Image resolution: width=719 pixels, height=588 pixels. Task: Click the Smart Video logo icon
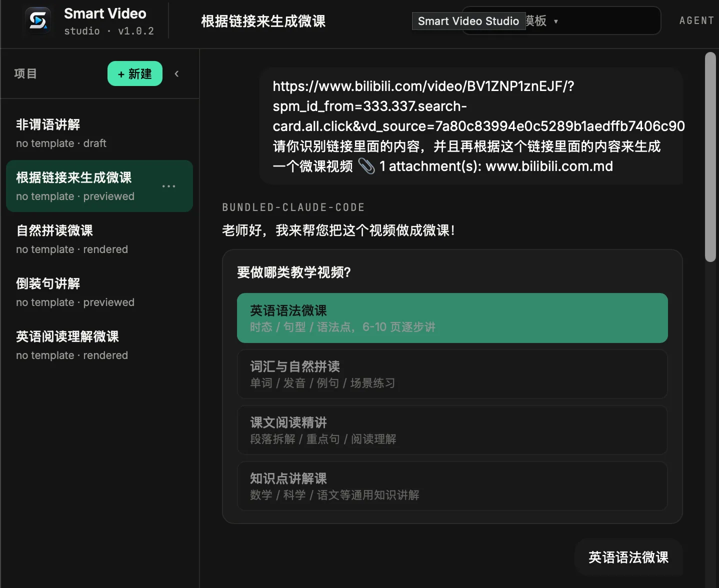pos(38,20)
